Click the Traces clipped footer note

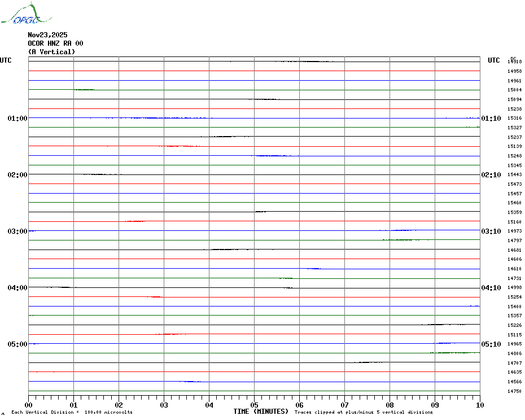[x=364, y=412]
